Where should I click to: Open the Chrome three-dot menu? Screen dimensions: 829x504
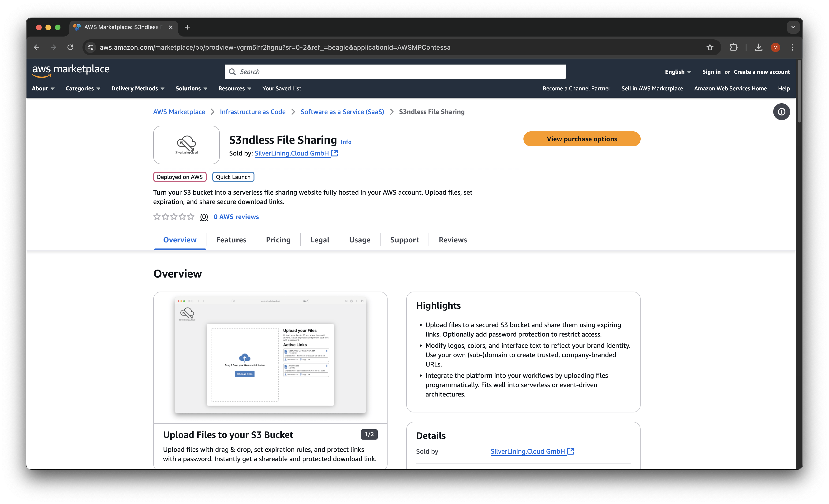(x=792, y=47)
